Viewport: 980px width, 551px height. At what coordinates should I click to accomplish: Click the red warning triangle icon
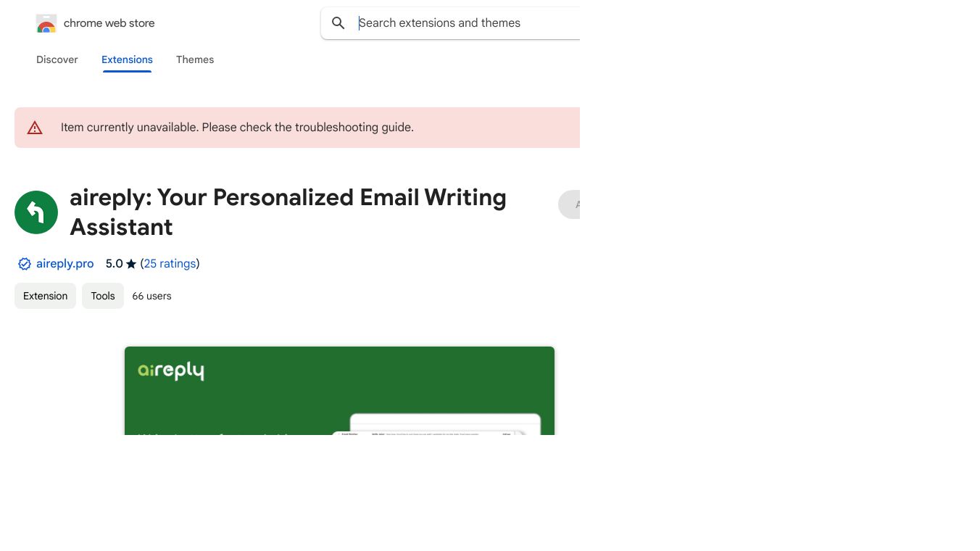[35, 128]
